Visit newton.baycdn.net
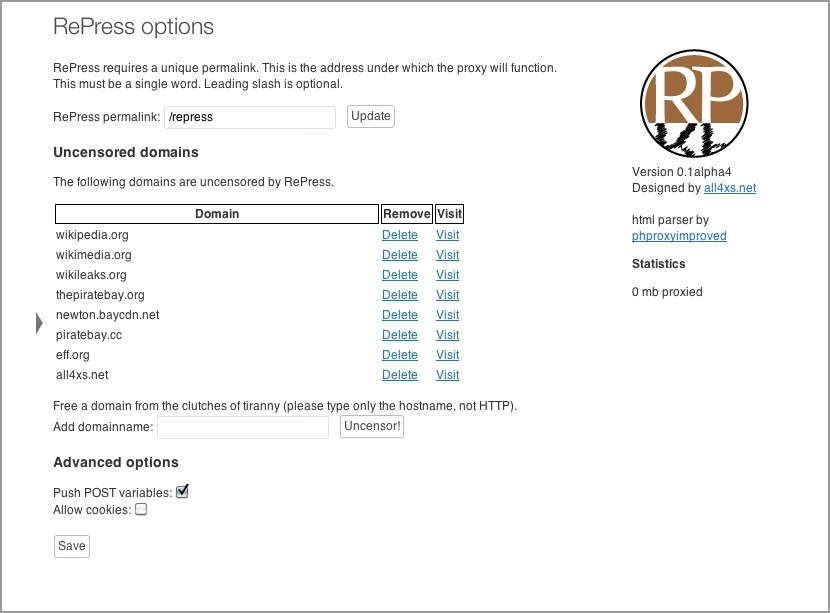 447,315
